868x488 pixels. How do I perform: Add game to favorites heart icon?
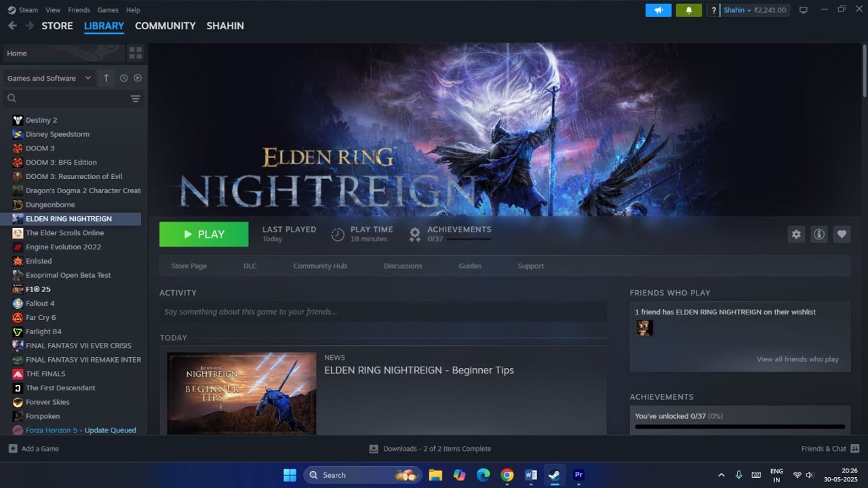pyautogui.click(x=842, y=234)
